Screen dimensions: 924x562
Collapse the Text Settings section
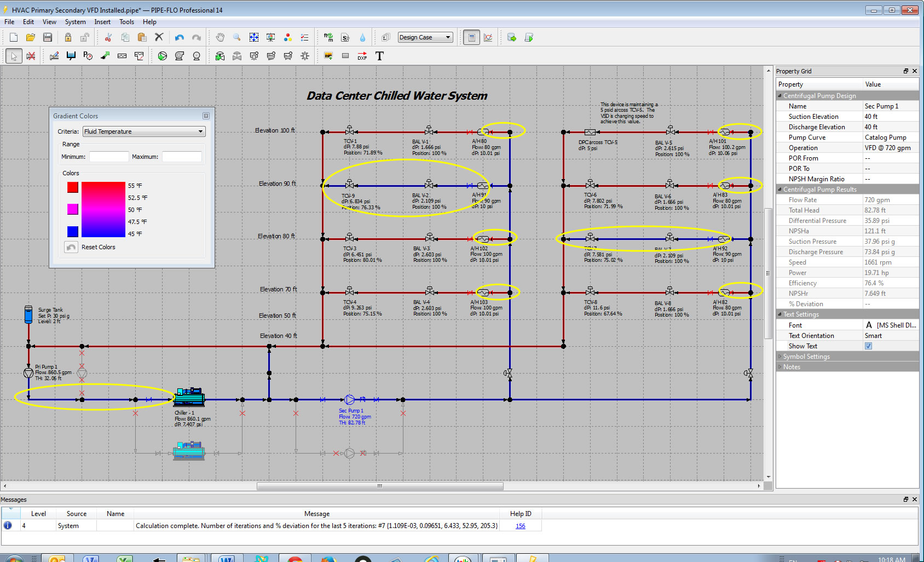click(x=779, y=314)
